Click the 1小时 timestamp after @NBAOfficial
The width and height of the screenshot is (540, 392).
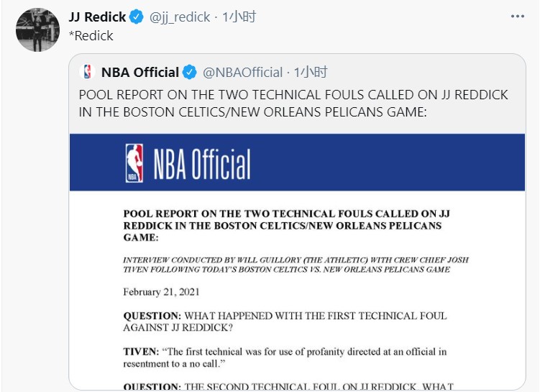pos(311,72)
